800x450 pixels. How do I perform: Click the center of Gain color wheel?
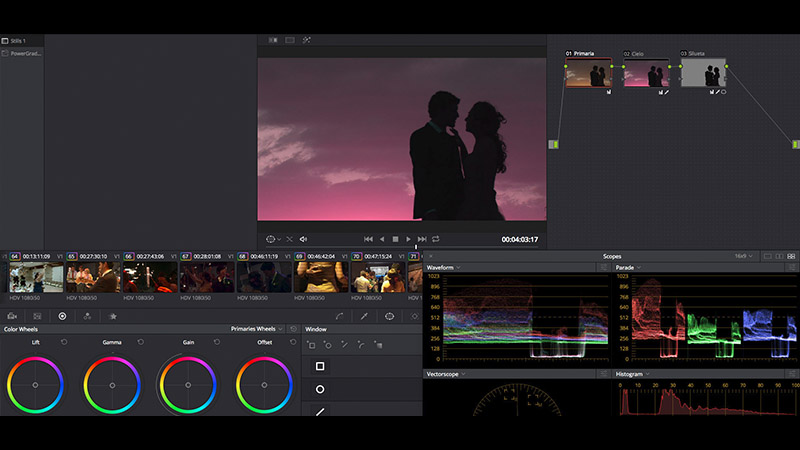188,384
